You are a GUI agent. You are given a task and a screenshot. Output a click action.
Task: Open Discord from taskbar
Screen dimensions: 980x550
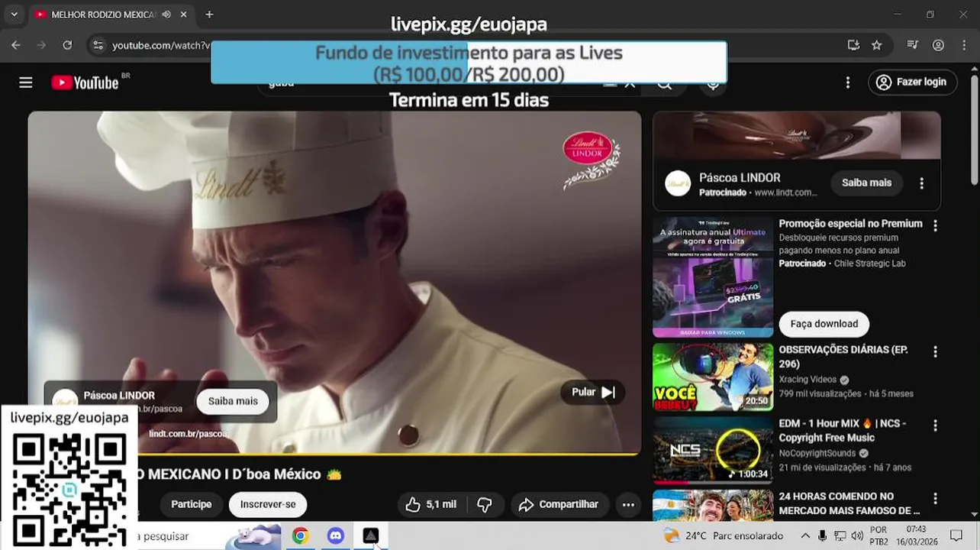click(335, 536)
